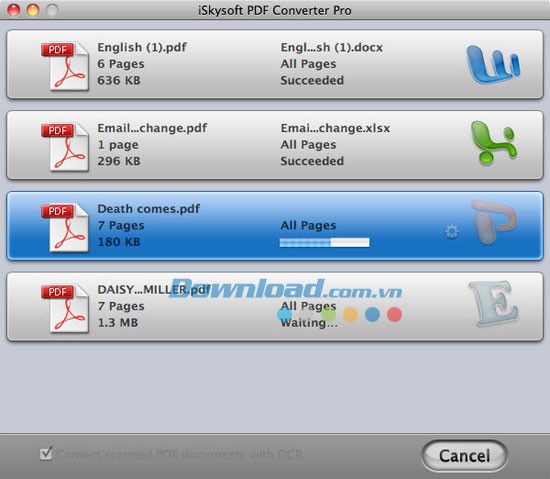This screenshot has height=479, width=550.
Task: Click All Pages in English (1).pdf row
Action: pos(308,64)
